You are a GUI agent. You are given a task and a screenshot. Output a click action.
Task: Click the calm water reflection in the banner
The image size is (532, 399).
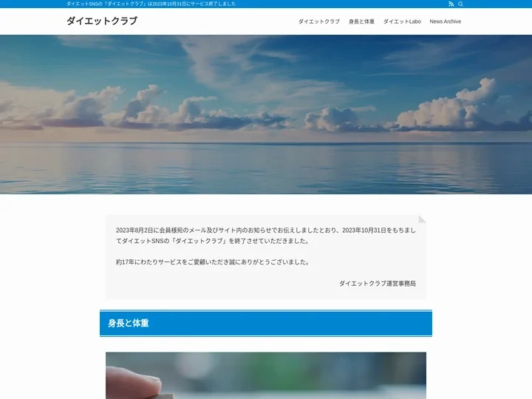(266, 168)
